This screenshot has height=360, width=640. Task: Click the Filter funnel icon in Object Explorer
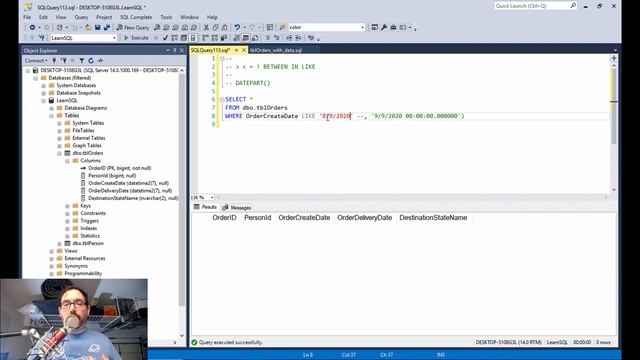(x=82, y=60)
